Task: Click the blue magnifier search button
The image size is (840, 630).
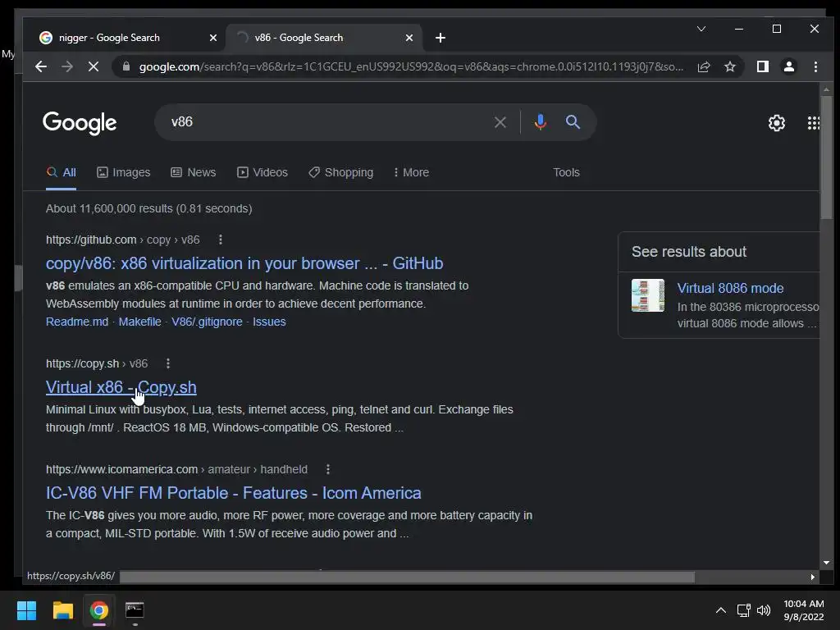Action: pos(573,122)
